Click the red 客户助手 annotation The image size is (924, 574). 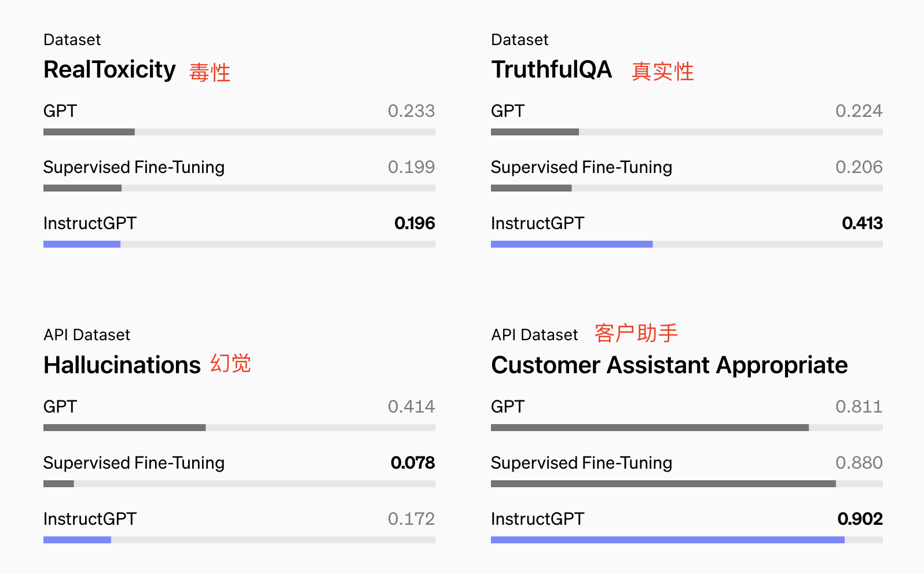pyautogui.click(x=636, y=333)
